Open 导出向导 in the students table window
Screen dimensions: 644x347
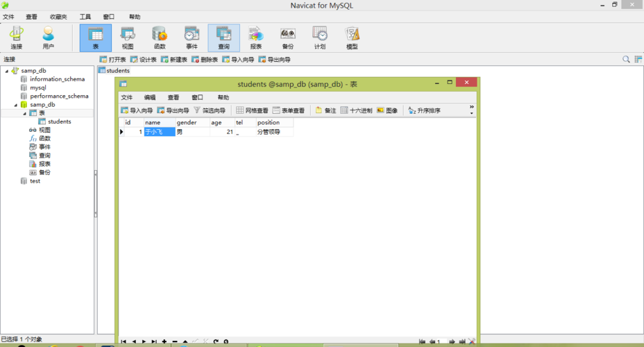(173, 110)
